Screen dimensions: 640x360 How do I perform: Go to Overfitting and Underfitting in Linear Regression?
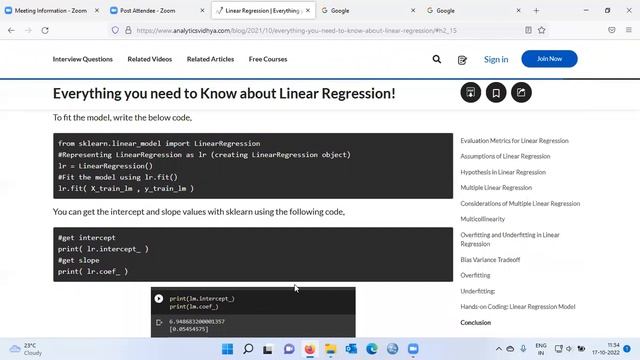point(510,239)
